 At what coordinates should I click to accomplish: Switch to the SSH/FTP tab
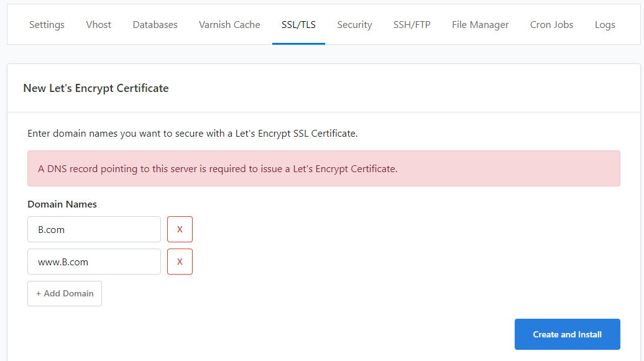coord(412,25)
